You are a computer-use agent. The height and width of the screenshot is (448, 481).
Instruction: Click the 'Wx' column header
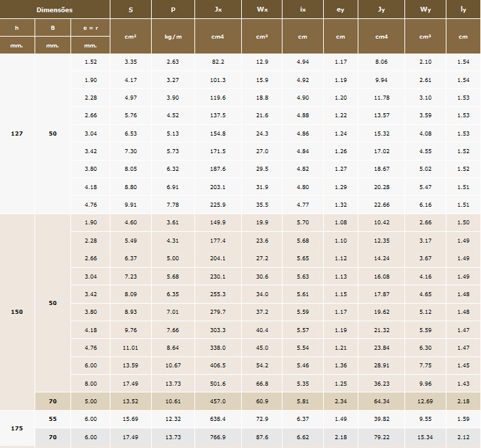(262, 9)
